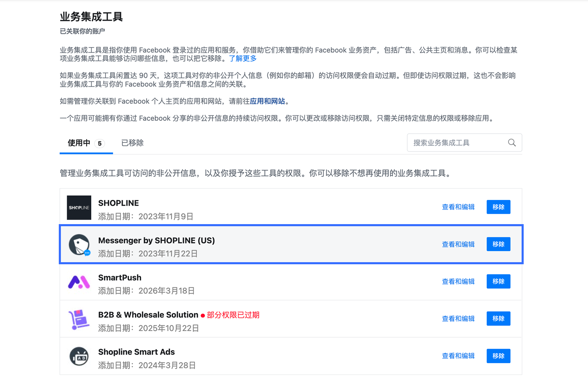Click the SHOPLINE app logo icon

[x=79, y=208]
